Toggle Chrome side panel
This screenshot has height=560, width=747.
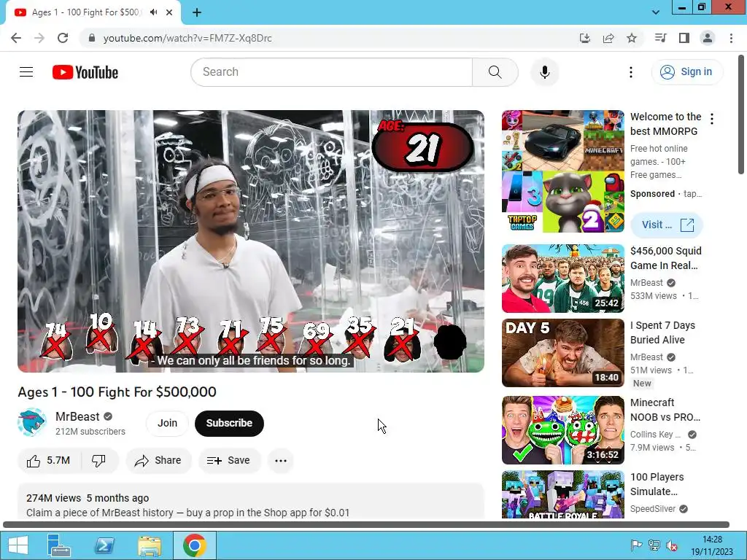coord(684,38)
